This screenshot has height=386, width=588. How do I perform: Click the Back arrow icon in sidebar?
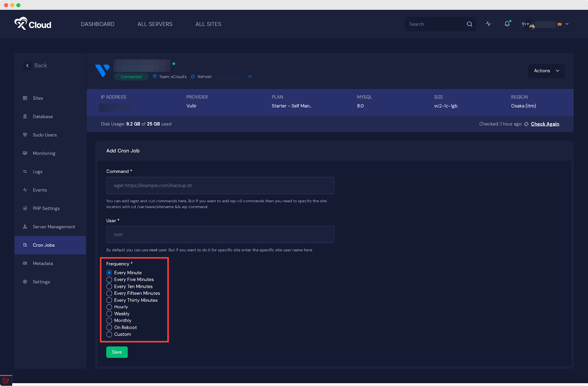[27, 65]
